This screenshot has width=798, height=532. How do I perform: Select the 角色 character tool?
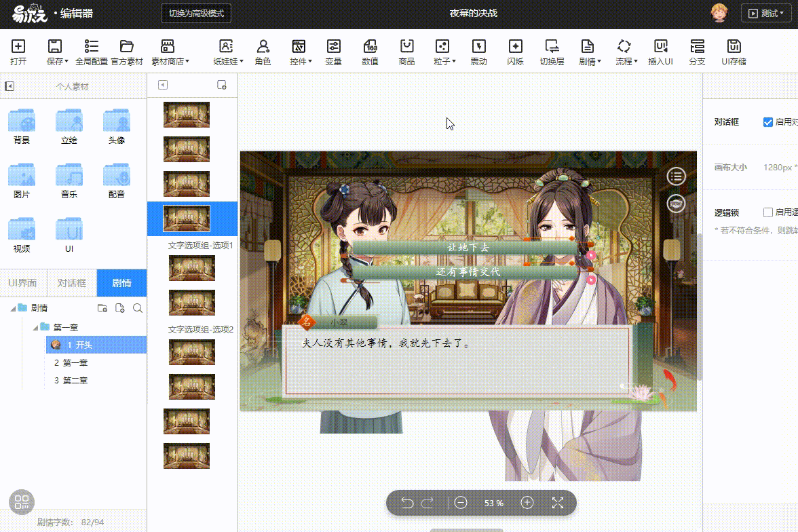[x=263, y=51]
